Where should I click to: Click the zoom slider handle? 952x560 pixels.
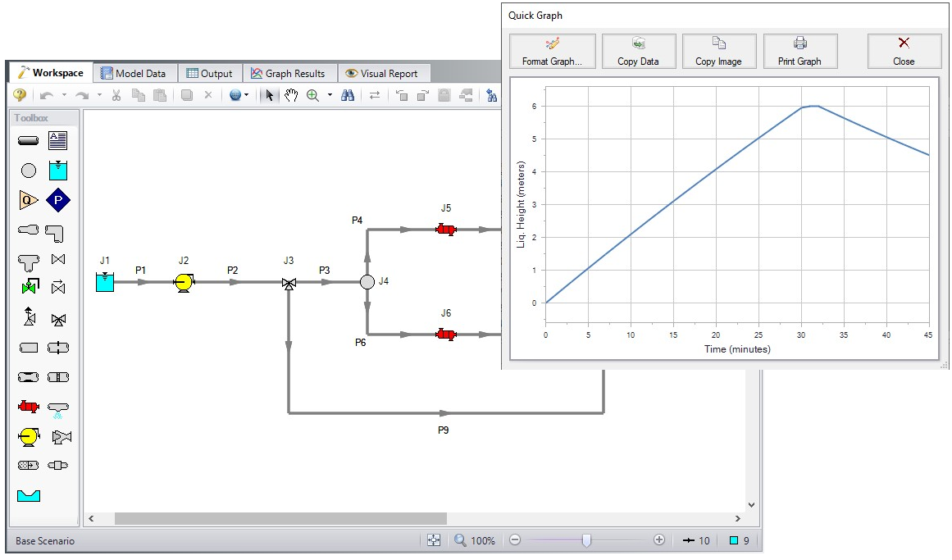586,540
